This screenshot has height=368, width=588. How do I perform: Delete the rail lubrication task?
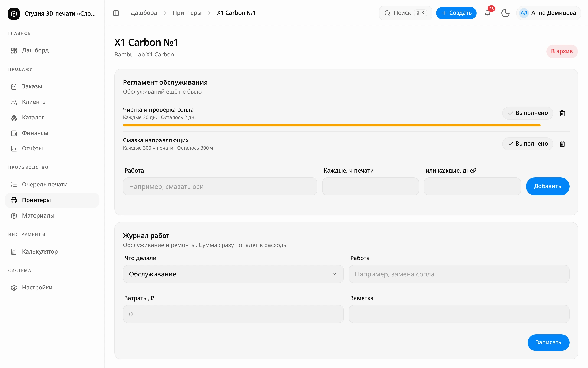pyautogui.click(x=562, y=144)
